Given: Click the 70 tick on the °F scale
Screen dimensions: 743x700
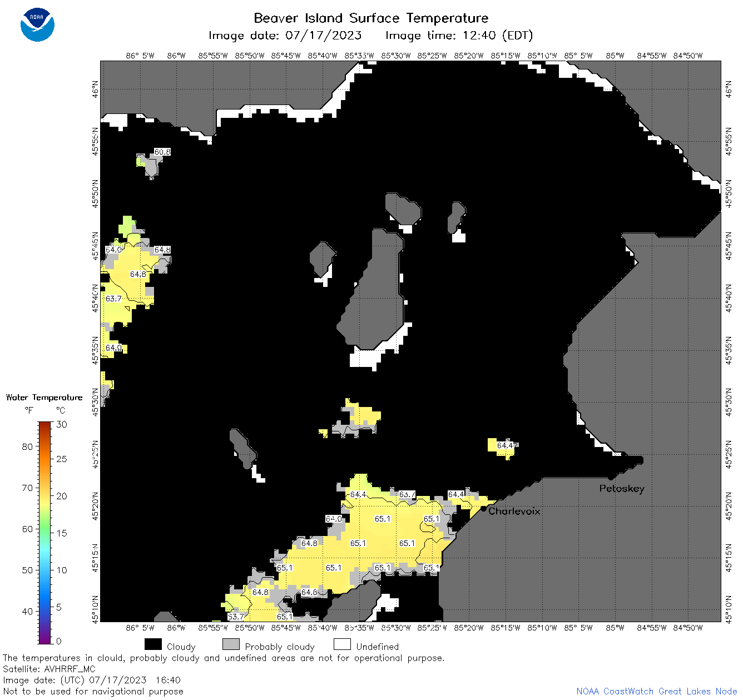Looking at the screenshot, I should click(27, 488).
